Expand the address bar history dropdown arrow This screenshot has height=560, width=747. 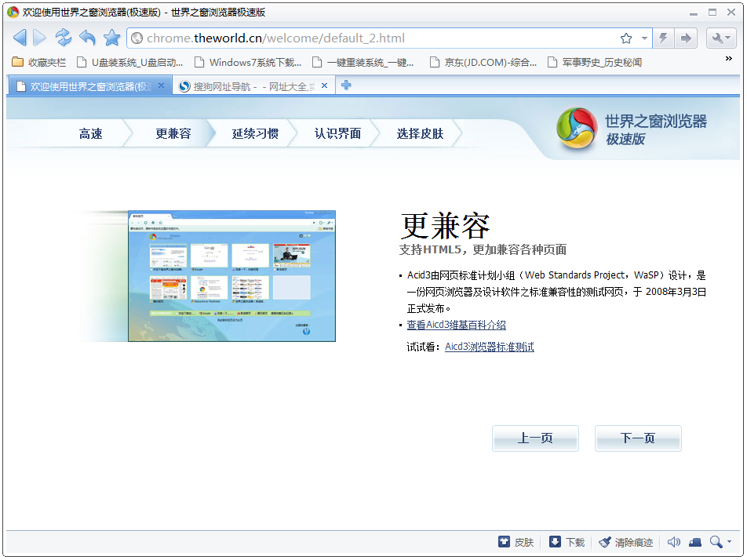pyautogui.click(x=644, y=38)
